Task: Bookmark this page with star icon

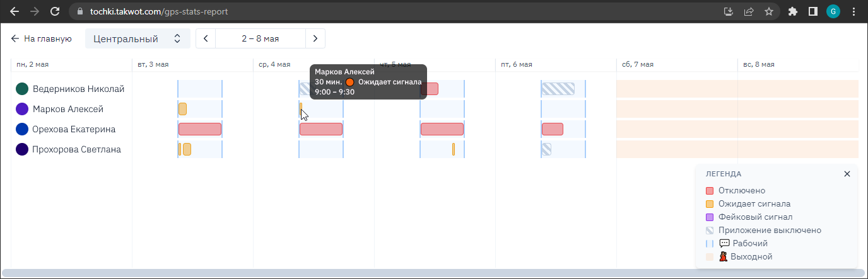Action: (x=768, y=11)
